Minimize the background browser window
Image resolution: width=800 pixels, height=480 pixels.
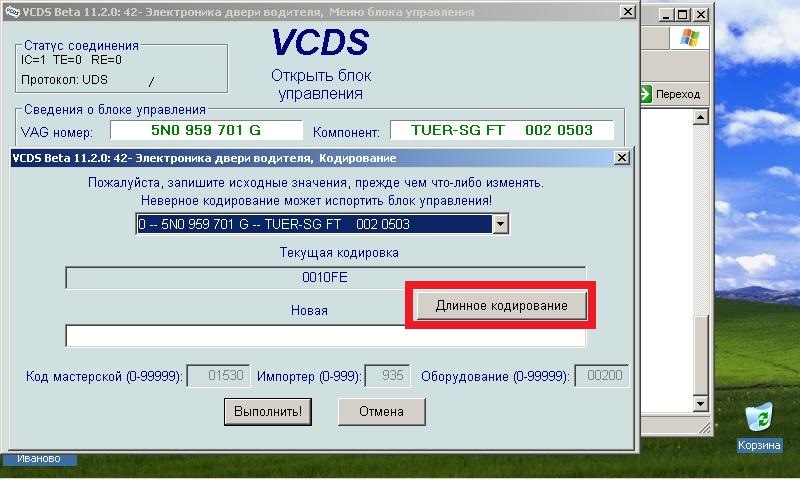(665, 15)
